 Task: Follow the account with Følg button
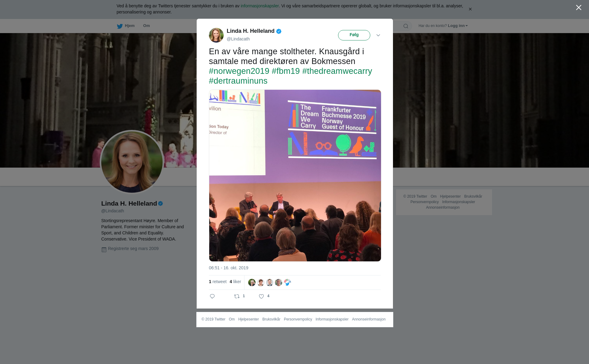[354, 35]
